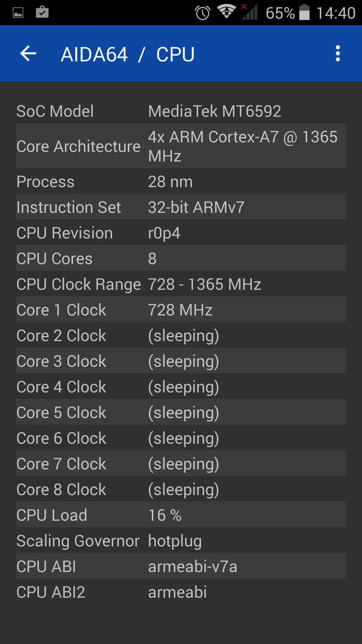Select the Instruction Set row

click(180, 207)
